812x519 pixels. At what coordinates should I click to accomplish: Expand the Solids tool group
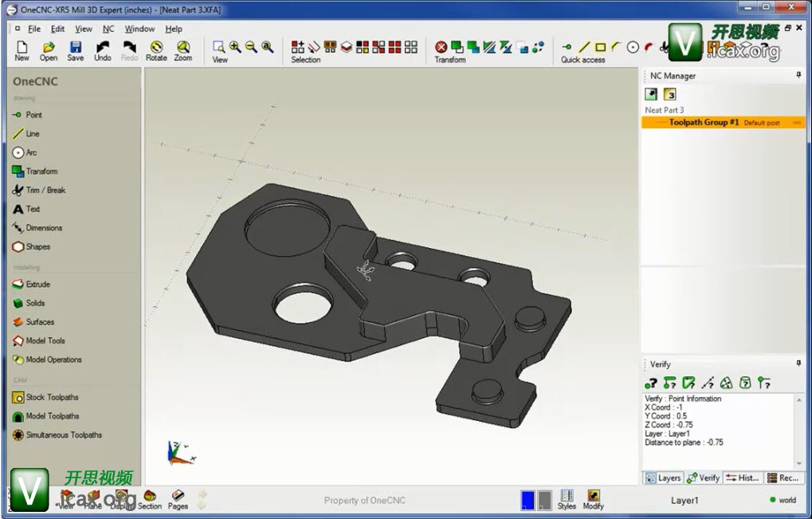[x=35, y=304]
